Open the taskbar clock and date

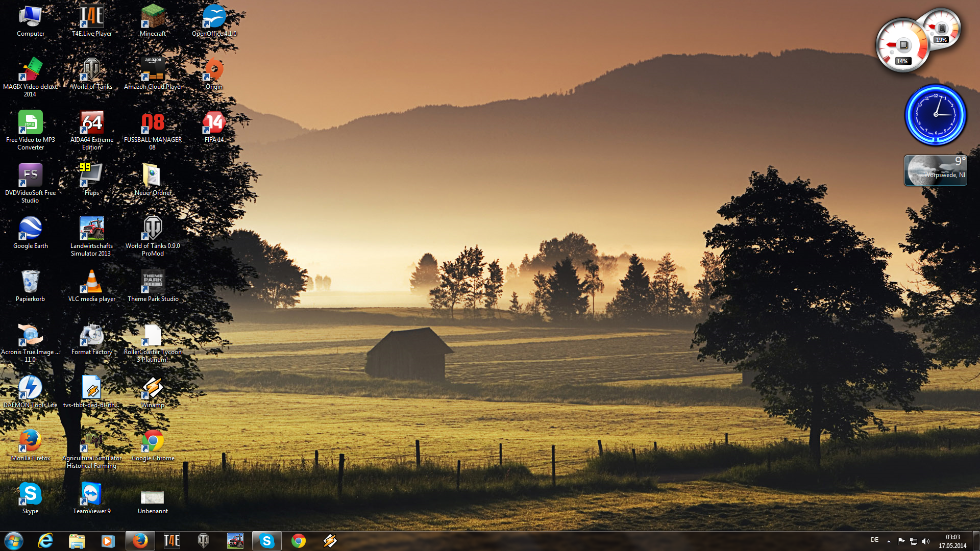[952, 541]
